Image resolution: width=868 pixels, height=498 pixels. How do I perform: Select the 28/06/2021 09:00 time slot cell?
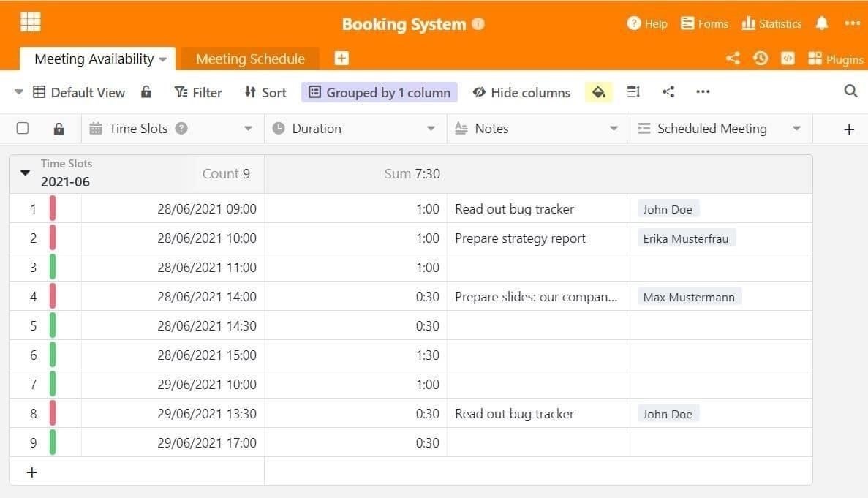[x=173, y=208]
